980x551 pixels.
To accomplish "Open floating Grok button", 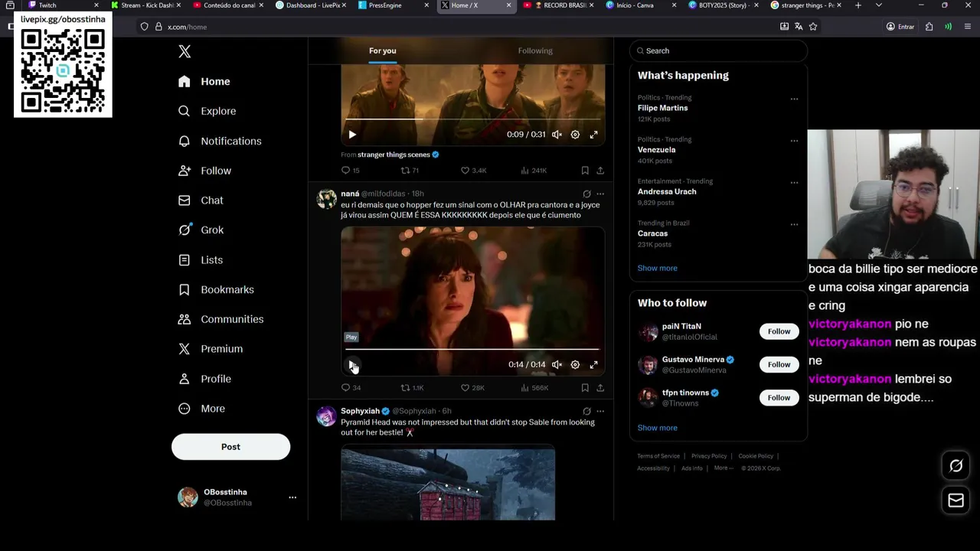I will click(955, 465).
